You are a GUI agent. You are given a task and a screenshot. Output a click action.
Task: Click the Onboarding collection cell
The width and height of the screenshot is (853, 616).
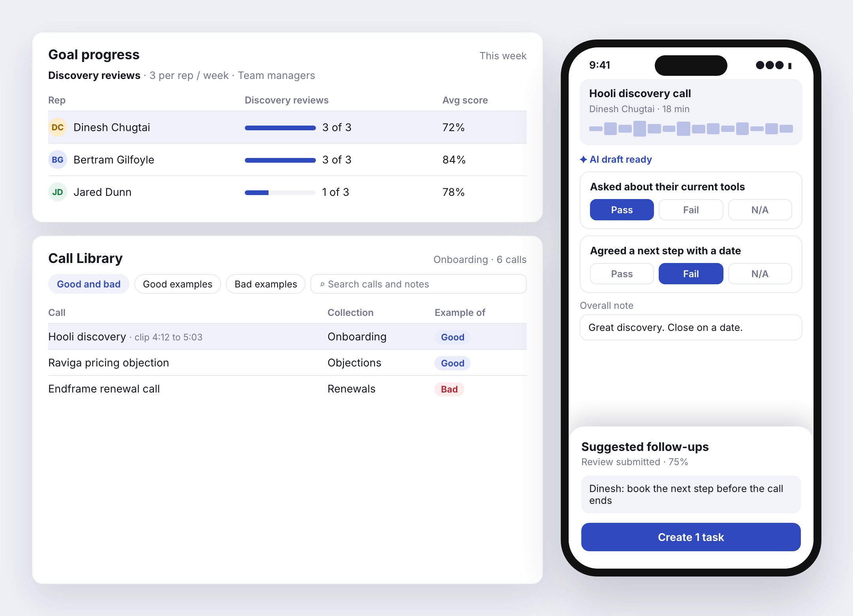(357, 336)
